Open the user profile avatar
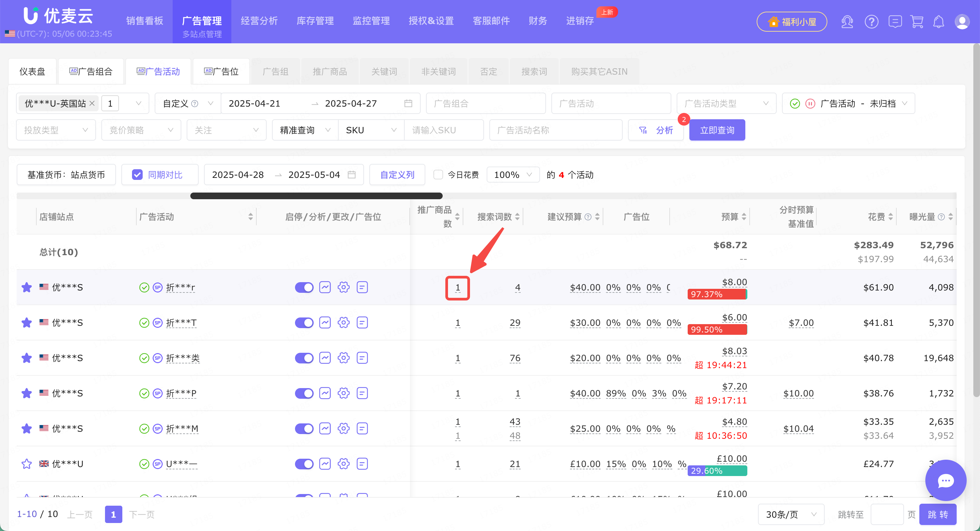This screenshot has width=980, height=531. [962, 22]
